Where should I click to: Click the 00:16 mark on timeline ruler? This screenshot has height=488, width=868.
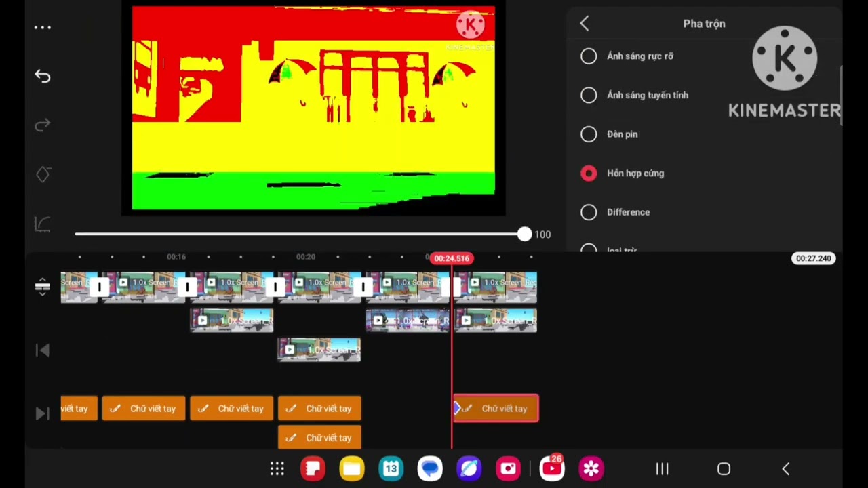coord(176,257)
